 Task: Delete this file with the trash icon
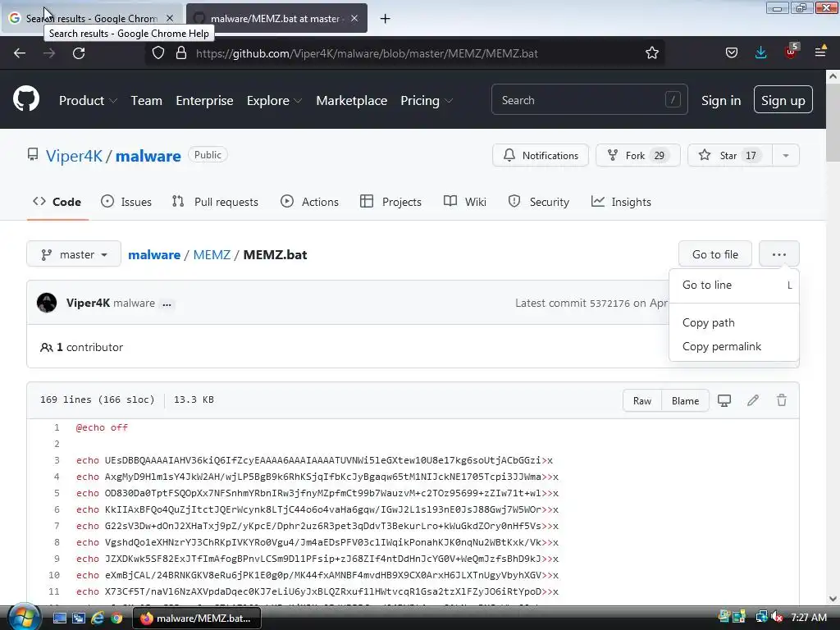pyautogui.click(x=782, y=400)
